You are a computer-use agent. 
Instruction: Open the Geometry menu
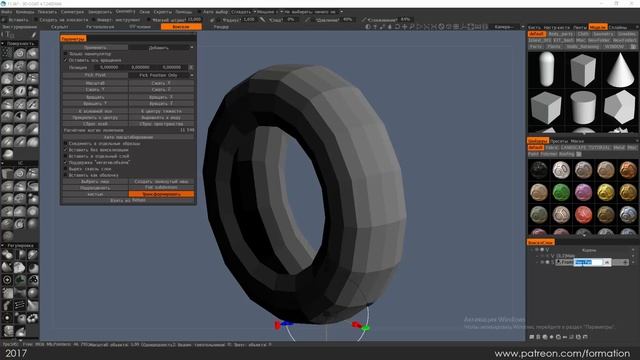coord(125,11)
